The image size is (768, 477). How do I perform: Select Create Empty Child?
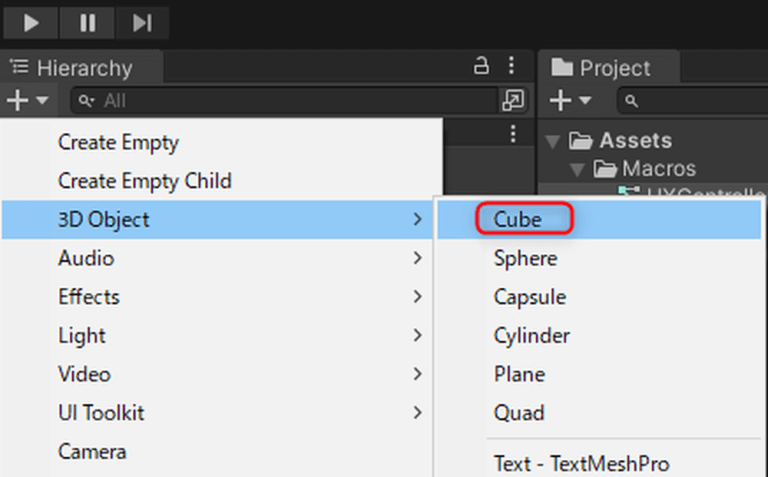pyautogui.click(x=144, y=181)
